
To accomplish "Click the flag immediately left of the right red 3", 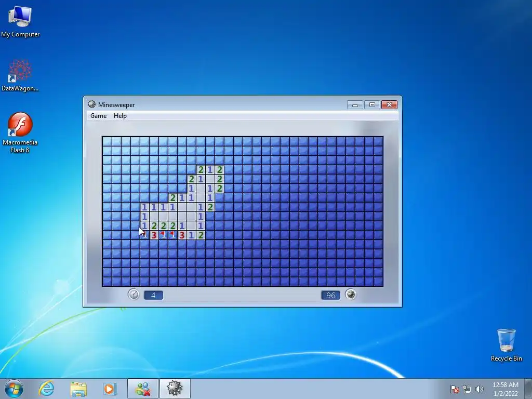I will pyautogui.click(x=172, y=235).
